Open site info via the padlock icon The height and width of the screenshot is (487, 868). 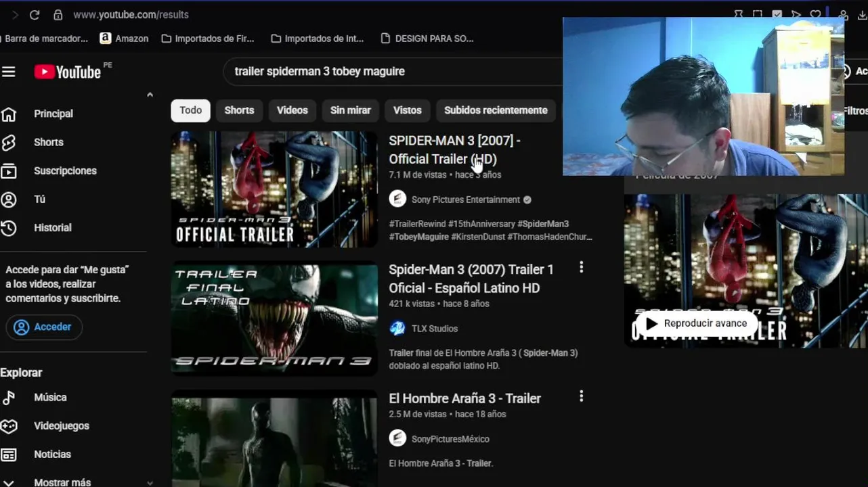(x=58, y=14)
